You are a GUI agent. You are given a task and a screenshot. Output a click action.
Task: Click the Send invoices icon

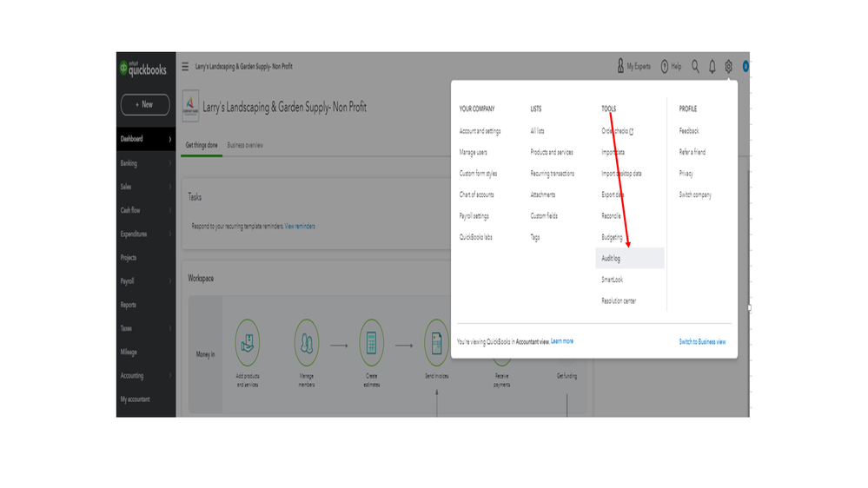coord(436,342)
